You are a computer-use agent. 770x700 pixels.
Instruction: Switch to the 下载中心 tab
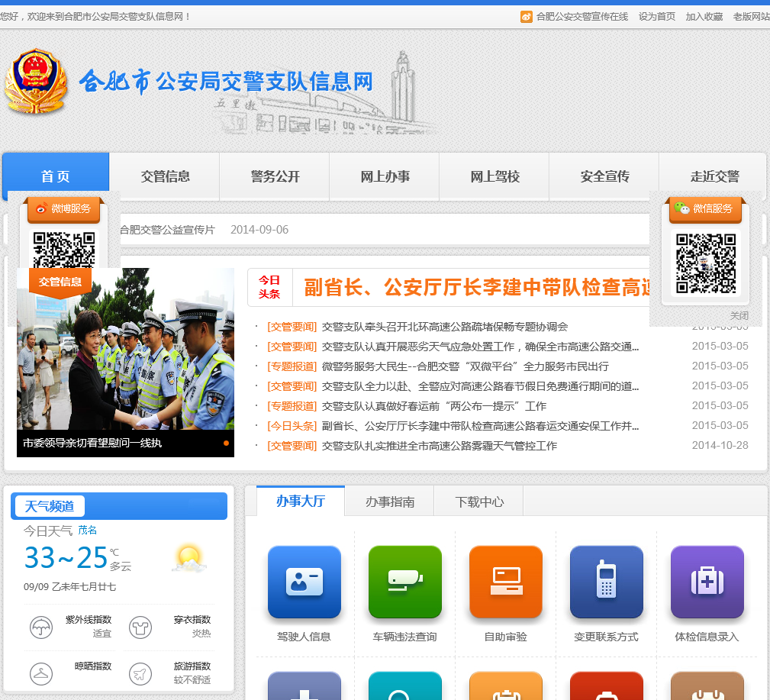click(x=479, y=502)
